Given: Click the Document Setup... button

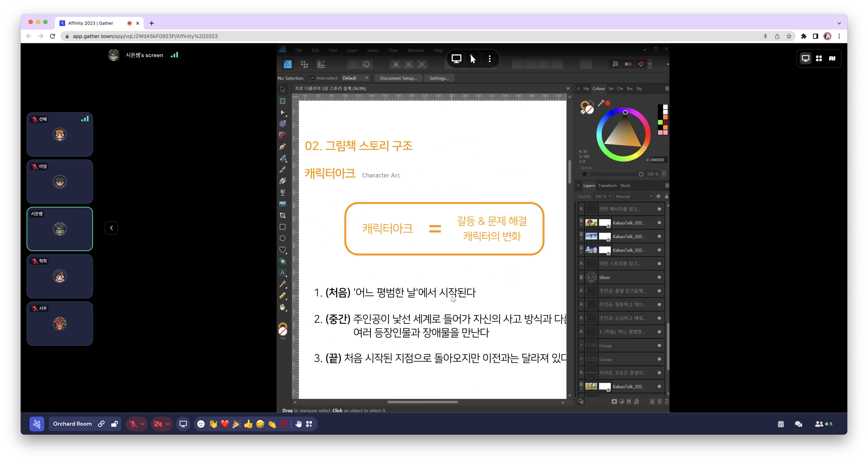Looking at the screenshot, I should click(x=398, y=78).
